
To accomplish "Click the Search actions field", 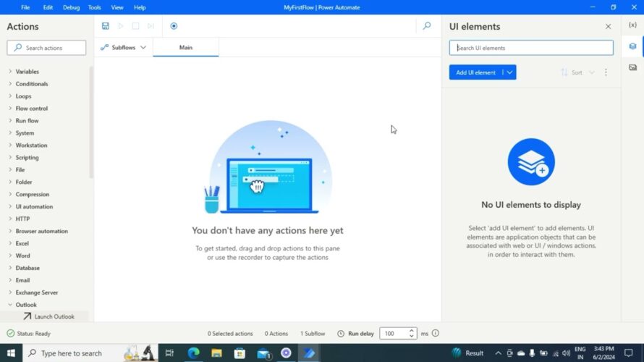I will coord(46,48).
